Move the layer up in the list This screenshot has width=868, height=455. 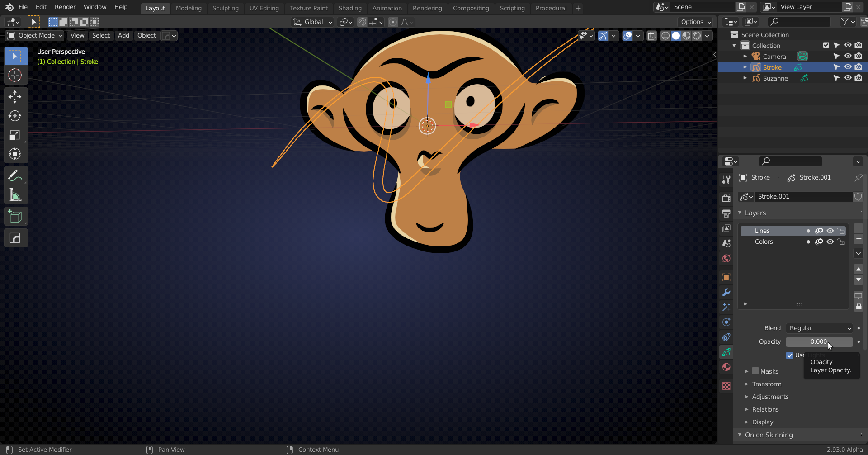[859, 269]
